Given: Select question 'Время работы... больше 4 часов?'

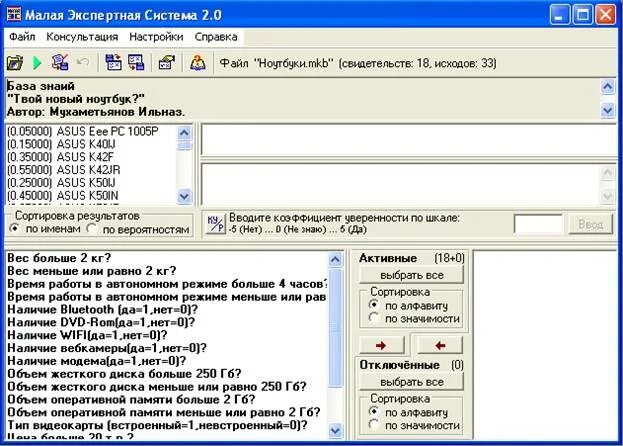Looking at the screenshot, I should coord(167,284).
